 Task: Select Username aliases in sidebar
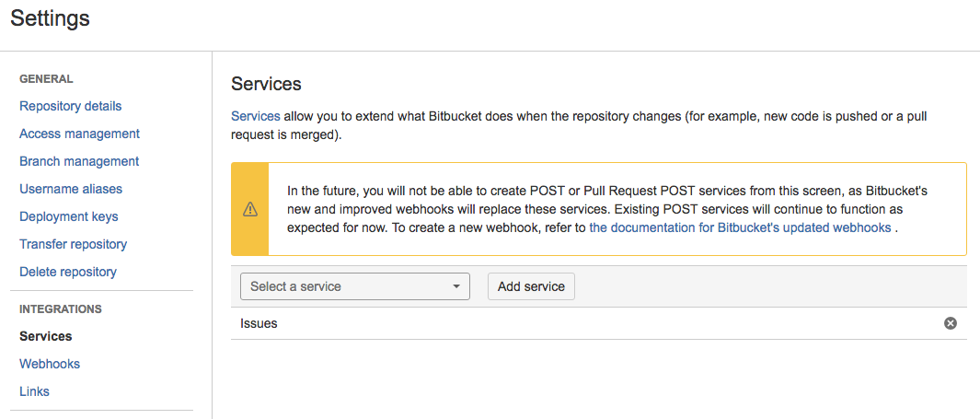coord(71,189)
